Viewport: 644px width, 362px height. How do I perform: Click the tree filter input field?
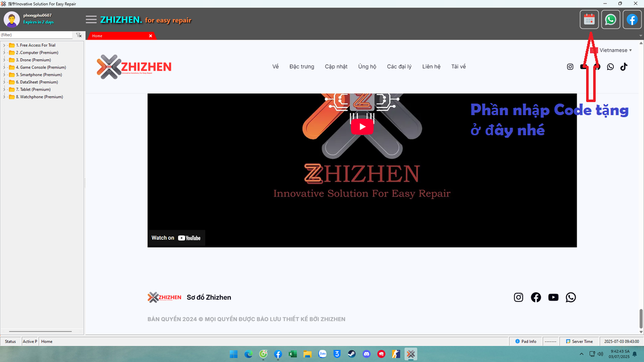coord(37,35)
